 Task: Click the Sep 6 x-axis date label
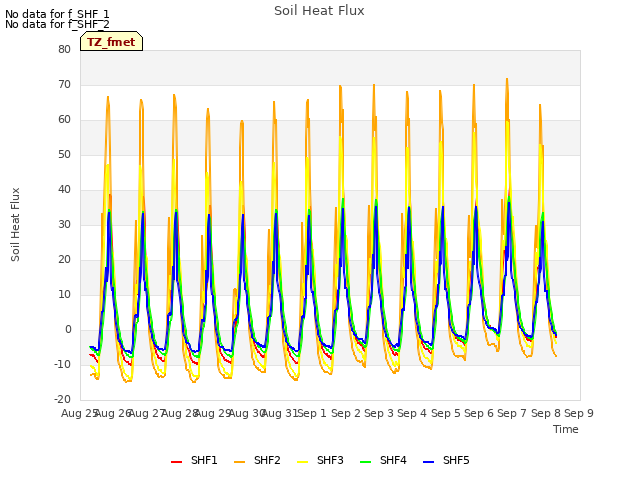pos(479,413)
